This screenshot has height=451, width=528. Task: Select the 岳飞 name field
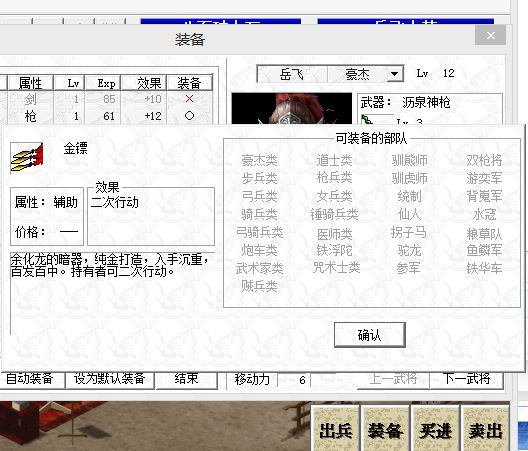tap(292, 74)
